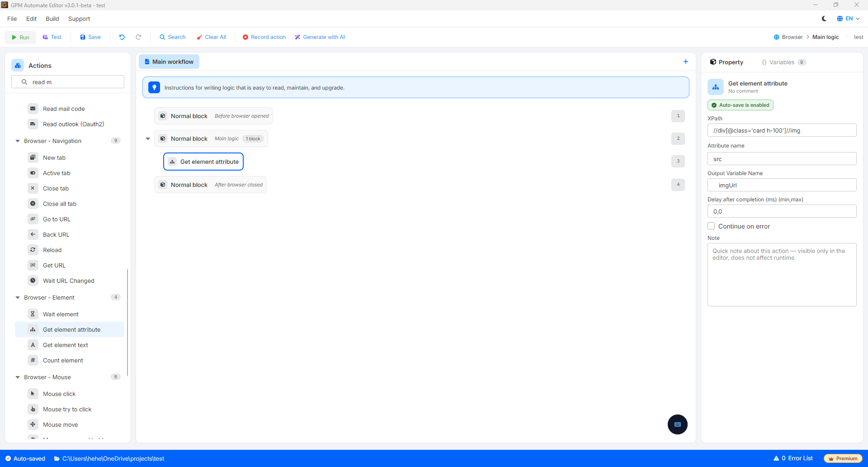Click the undo arrow icon in toolbar
Screen dimensions: 868x467
click(122, 37)
